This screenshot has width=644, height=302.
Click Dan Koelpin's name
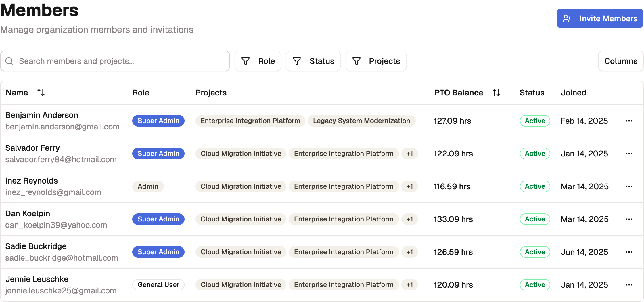pos(28,213)
